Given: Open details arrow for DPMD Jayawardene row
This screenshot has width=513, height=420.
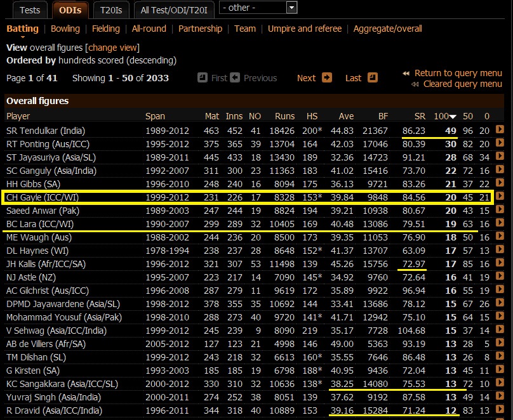Looking at the screenshot, I should [500, 303].
